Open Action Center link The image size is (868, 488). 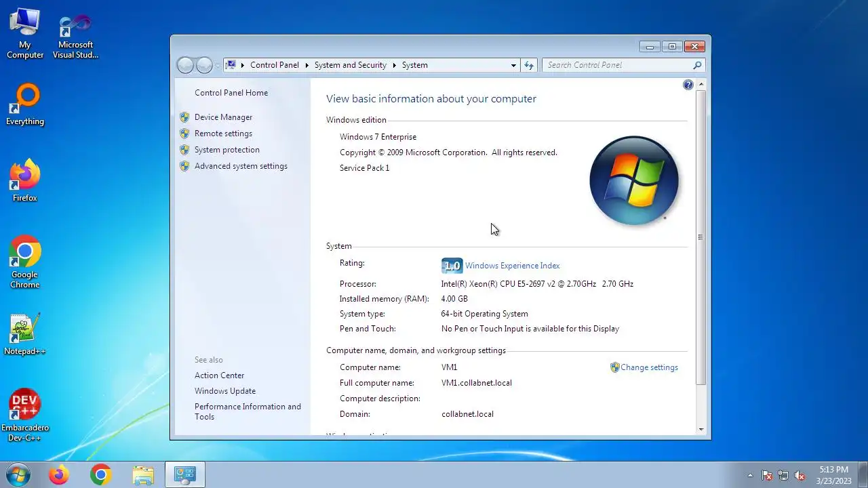pyautogui.click(x=219, y=375)
